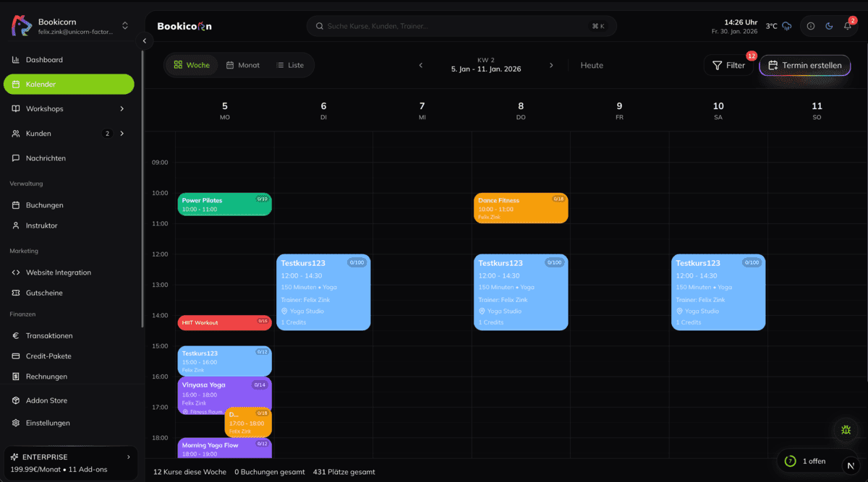This screenshot has width=868, height=482.
Task: Open the Bookicorn account switcher
Action: click(x=124, y=26)
